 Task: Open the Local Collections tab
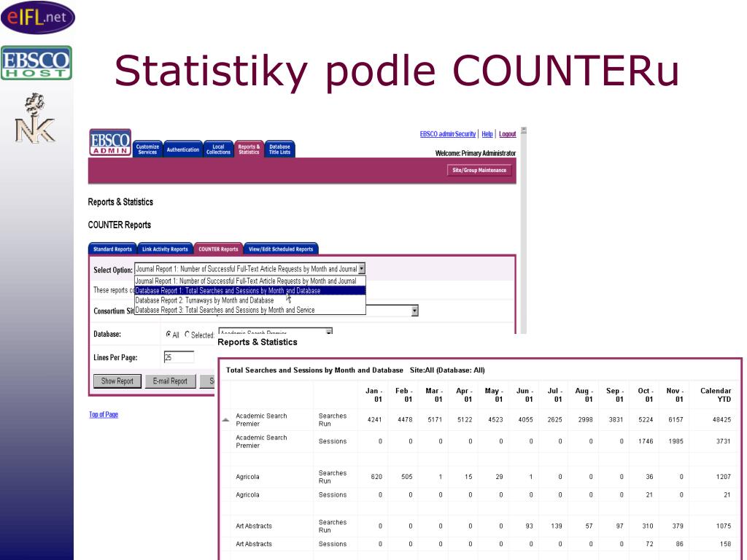pos(218,149)
